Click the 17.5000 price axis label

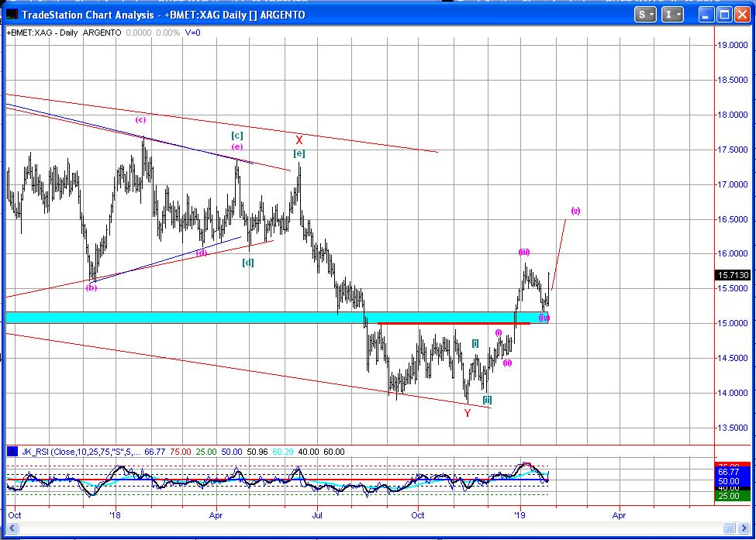733,150
